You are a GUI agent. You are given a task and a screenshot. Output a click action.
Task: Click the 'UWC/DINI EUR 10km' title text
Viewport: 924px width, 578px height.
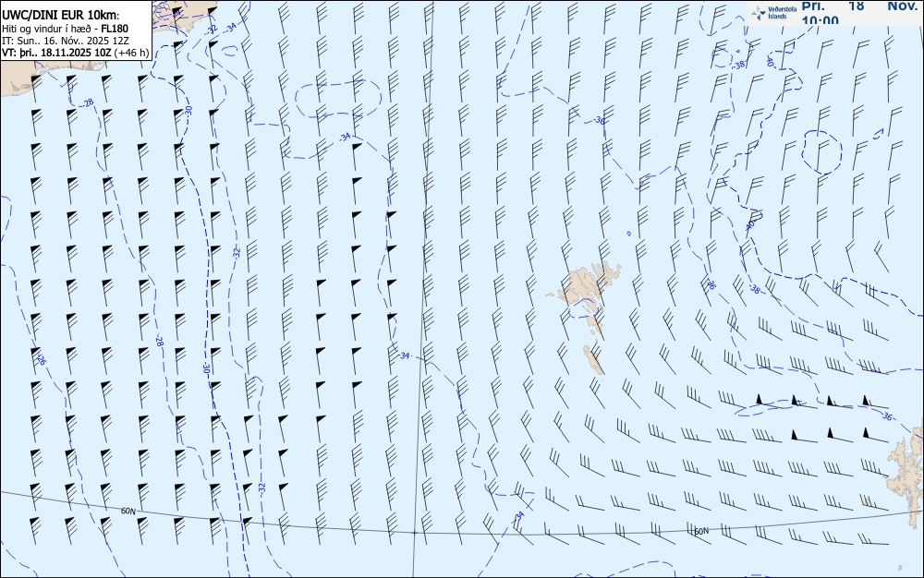click(x=61, y=16)
